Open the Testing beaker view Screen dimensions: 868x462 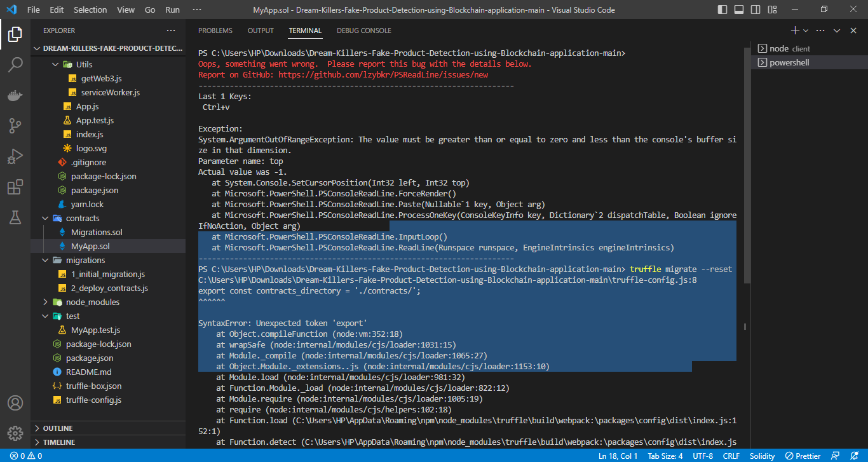[x=15, y=218]
